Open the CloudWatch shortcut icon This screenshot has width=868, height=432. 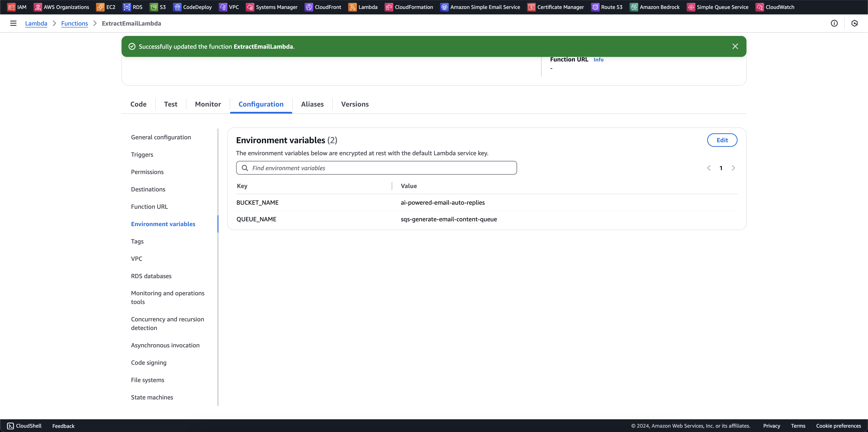point(760,7)
